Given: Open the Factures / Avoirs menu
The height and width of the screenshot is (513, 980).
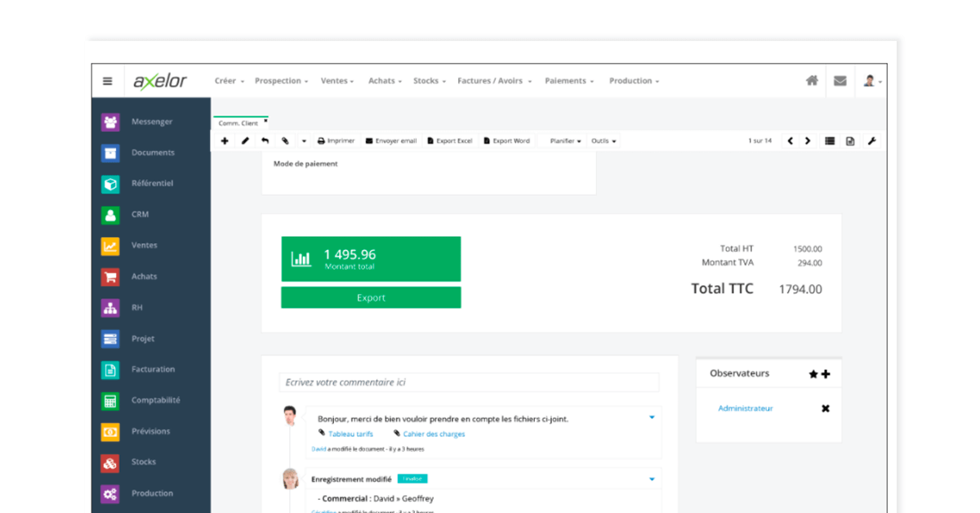Looking at the screenshot, I should click(494, 81).
